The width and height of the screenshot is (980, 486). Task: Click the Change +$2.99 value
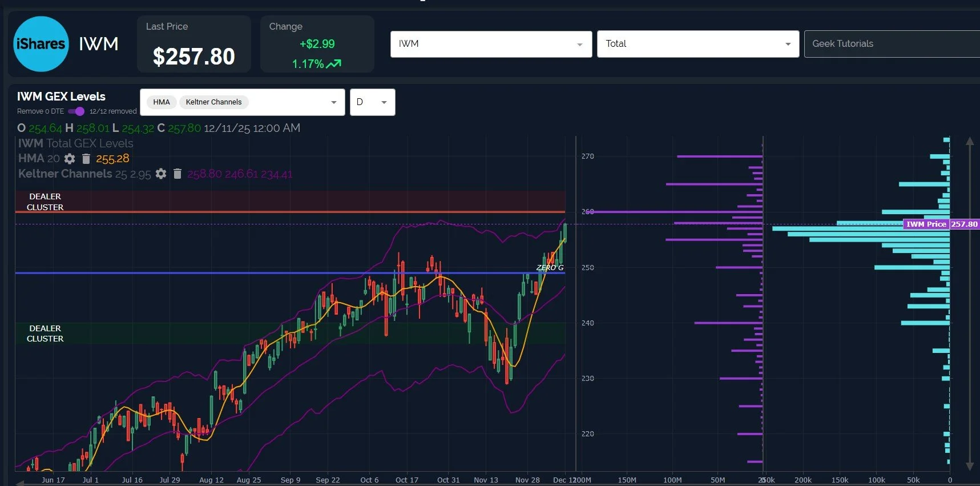[x=317, y=44]
